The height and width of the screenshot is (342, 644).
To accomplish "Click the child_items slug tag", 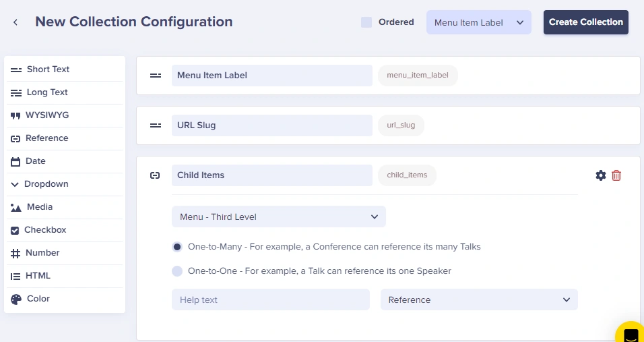I will point(407,175).
